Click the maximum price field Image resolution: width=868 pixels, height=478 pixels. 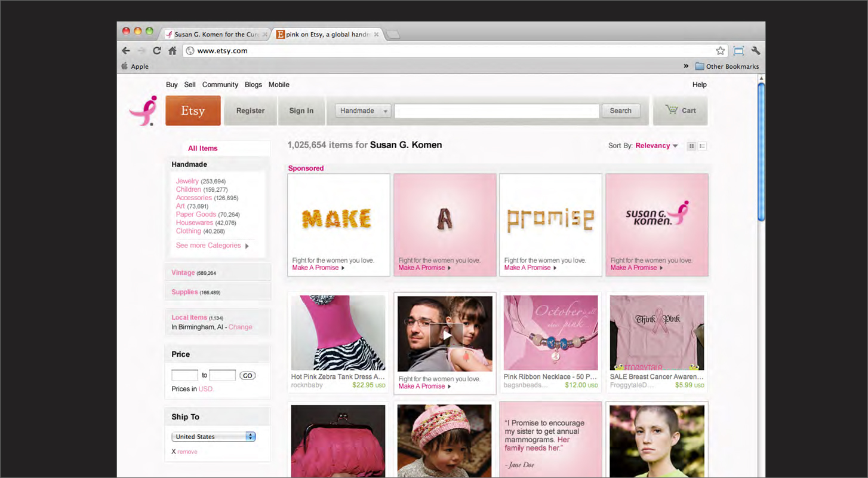222,375
